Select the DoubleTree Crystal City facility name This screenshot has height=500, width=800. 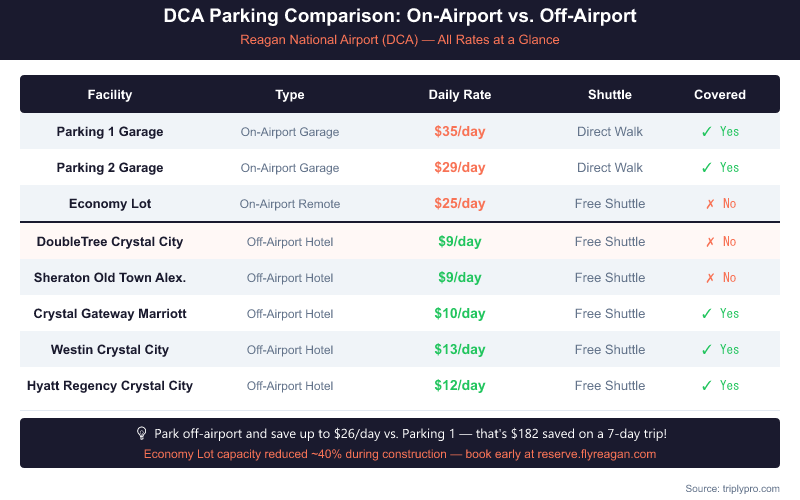click(x=110, y=242)
